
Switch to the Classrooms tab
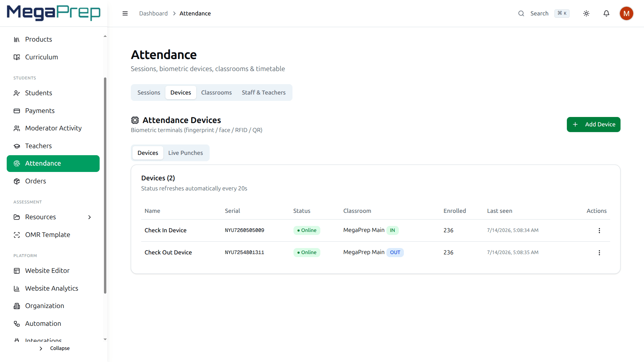216,93
